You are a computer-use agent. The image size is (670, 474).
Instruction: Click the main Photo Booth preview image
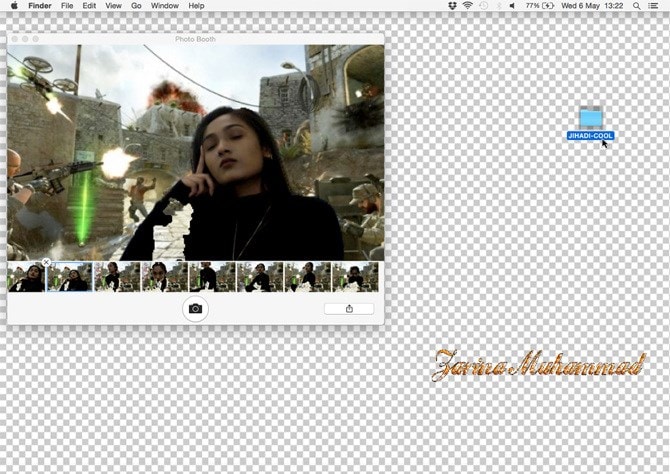195,153
